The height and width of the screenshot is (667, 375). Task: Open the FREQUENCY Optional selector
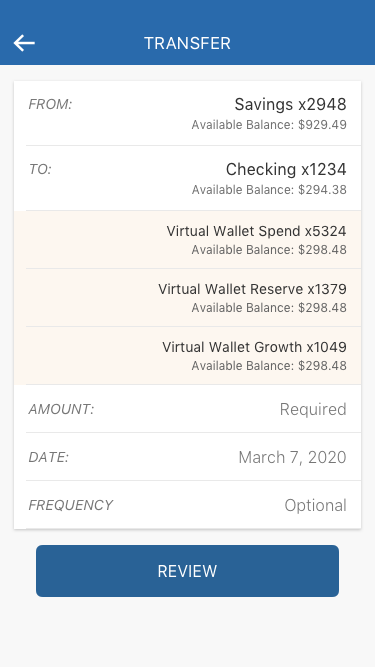(x=188, y=505)
